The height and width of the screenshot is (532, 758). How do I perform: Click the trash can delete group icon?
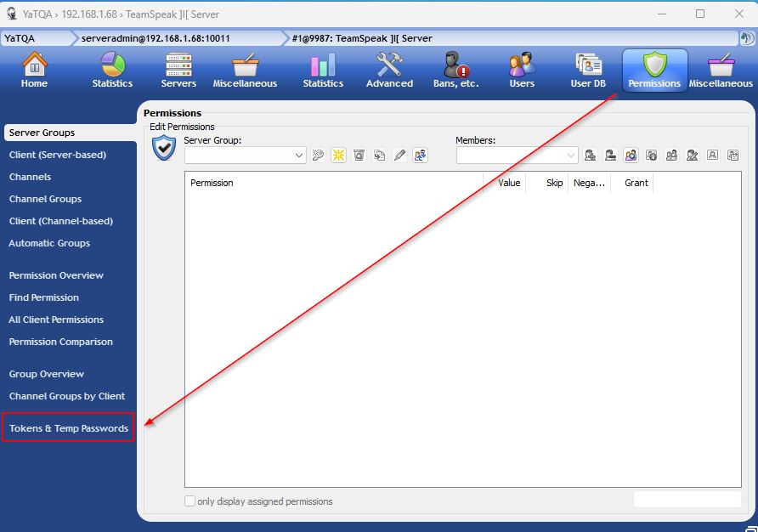point(359,155)
